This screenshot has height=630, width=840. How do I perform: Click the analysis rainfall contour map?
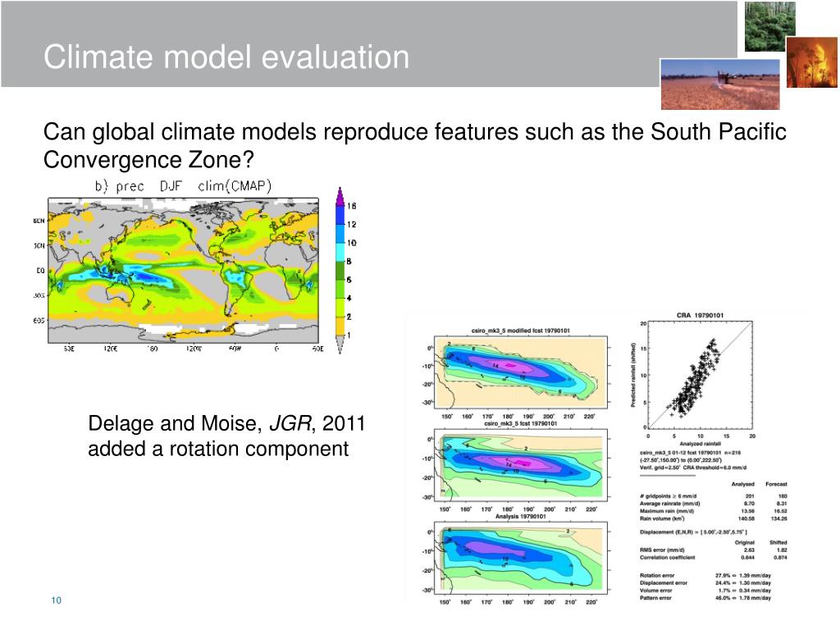[x=521, y=557]
